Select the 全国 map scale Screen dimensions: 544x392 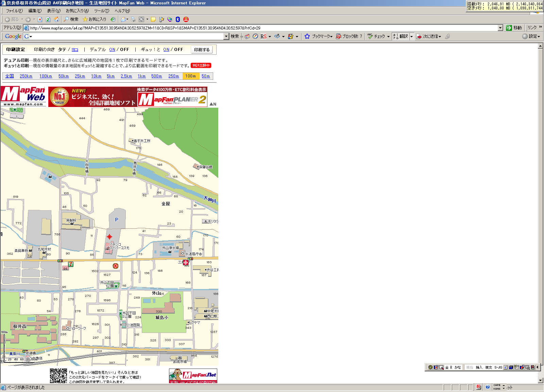(10, 76)
